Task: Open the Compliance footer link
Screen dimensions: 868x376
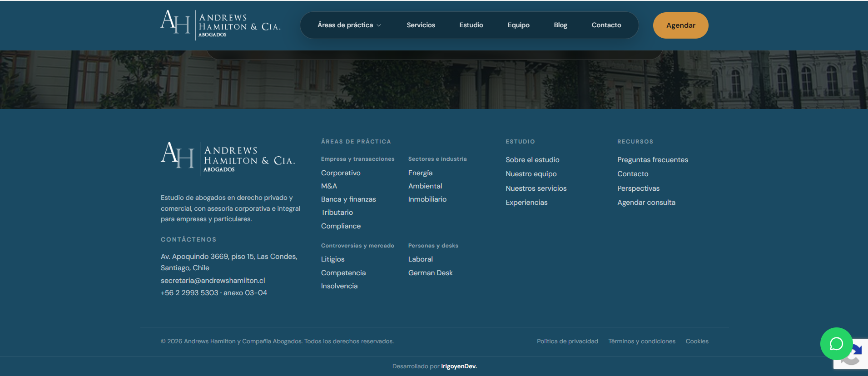Action: [x=341, y=226]
